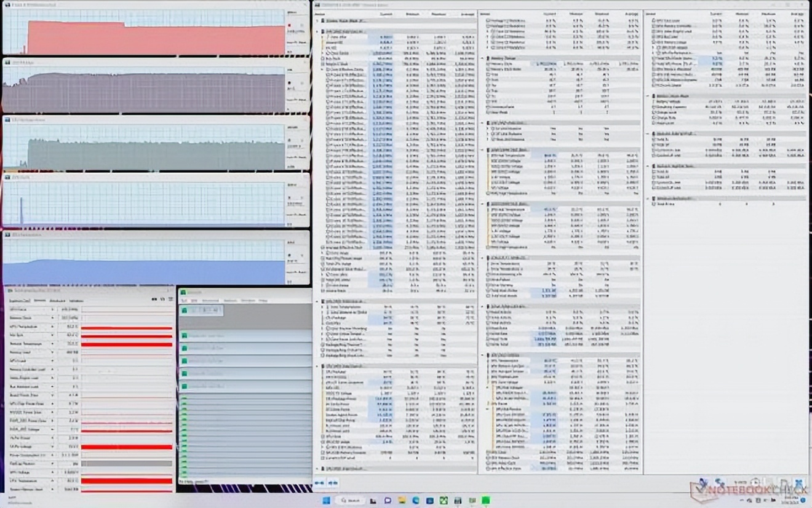Open the Hot Spot sensor dropdown in GPU-Z
812x508 pixels.
point(52,336)
